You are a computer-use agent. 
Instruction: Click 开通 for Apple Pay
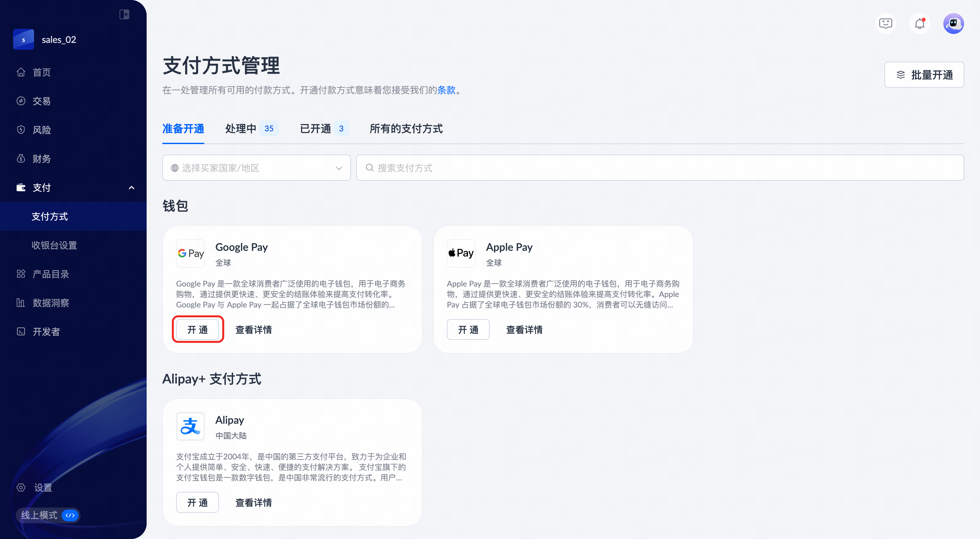[468, 330]
